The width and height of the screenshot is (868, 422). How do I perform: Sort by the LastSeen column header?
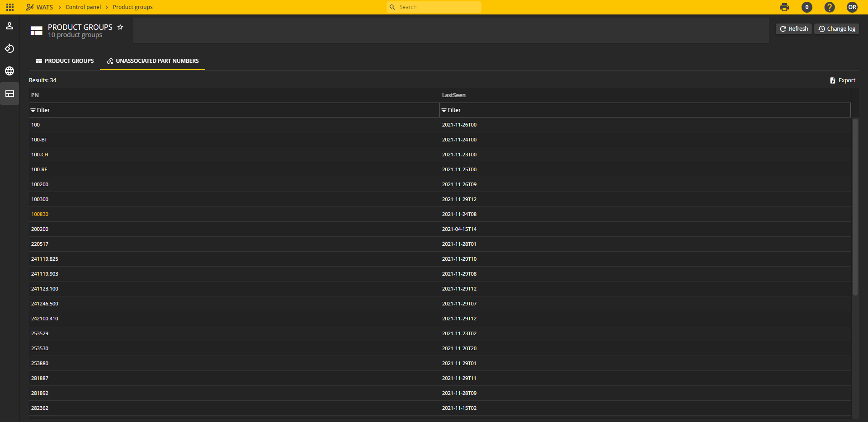pyautogui.click(x=454, y=95)
